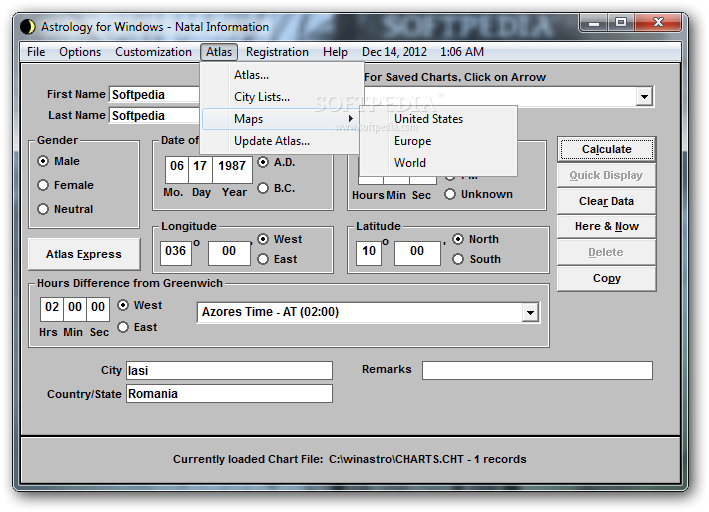Click the Country/State field showing Romania
The height and width of the screenshot is (512, 709).
229,393
